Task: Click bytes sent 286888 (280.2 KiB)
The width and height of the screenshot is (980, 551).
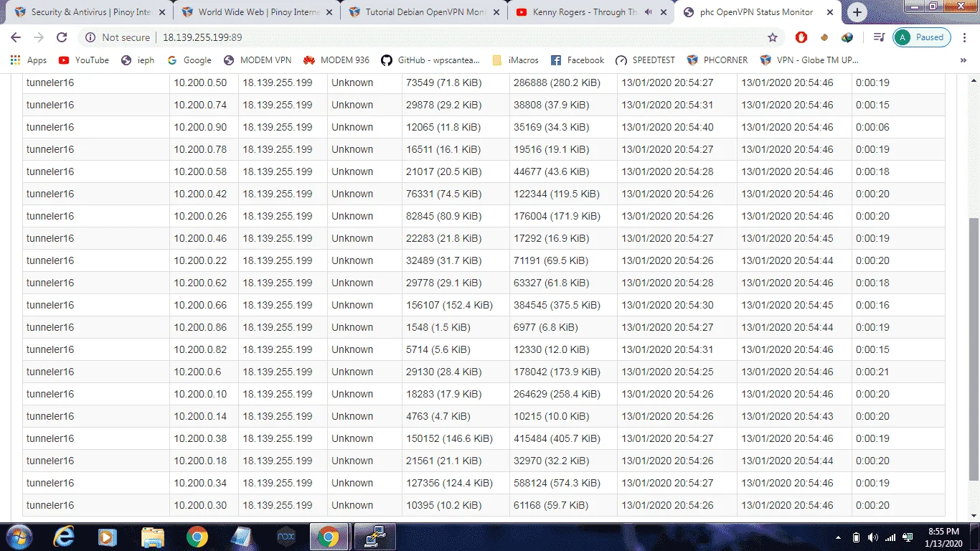Action: [557, 83]
